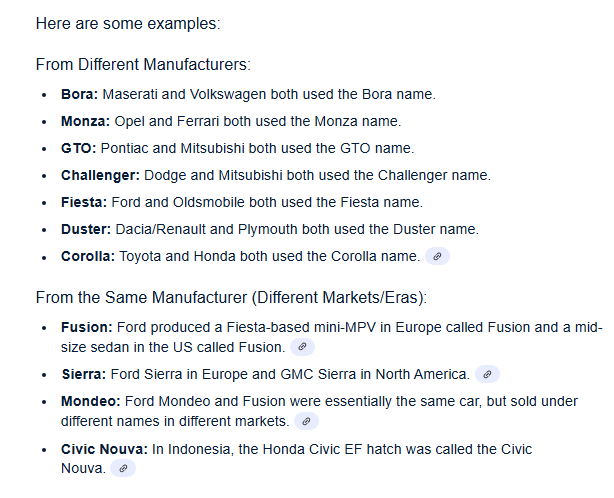Click the Here are some examples text

pos(128,23)
